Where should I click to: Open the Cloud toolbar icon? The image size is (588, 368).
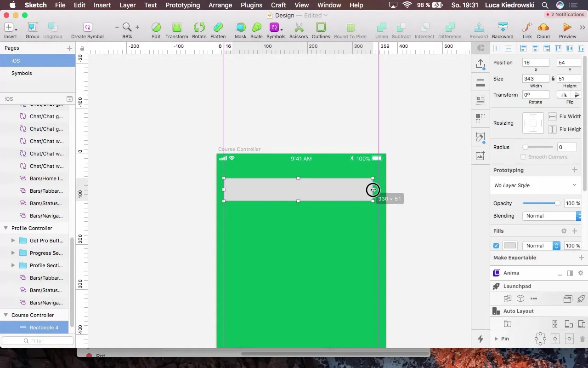pos(543,28)
